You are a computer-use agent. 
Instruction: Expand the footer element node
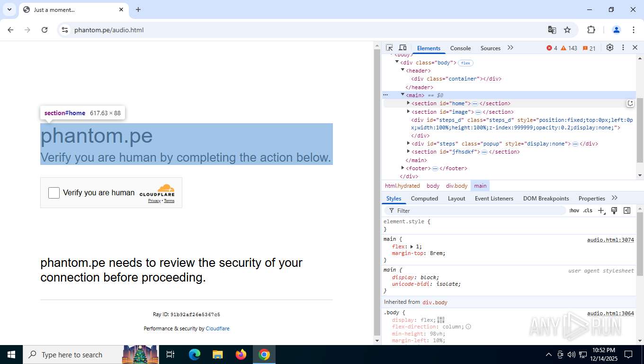click(402, 168)
